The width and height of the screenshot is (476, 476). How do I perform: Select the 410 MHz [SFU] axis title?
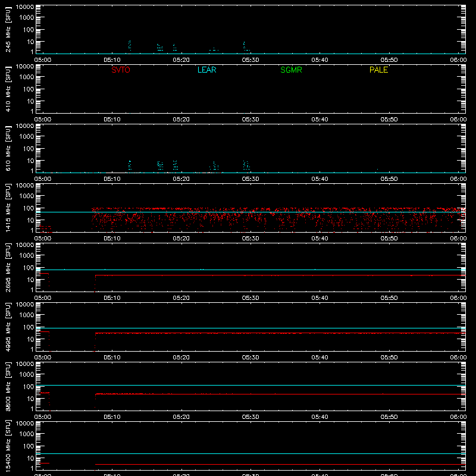8,89
